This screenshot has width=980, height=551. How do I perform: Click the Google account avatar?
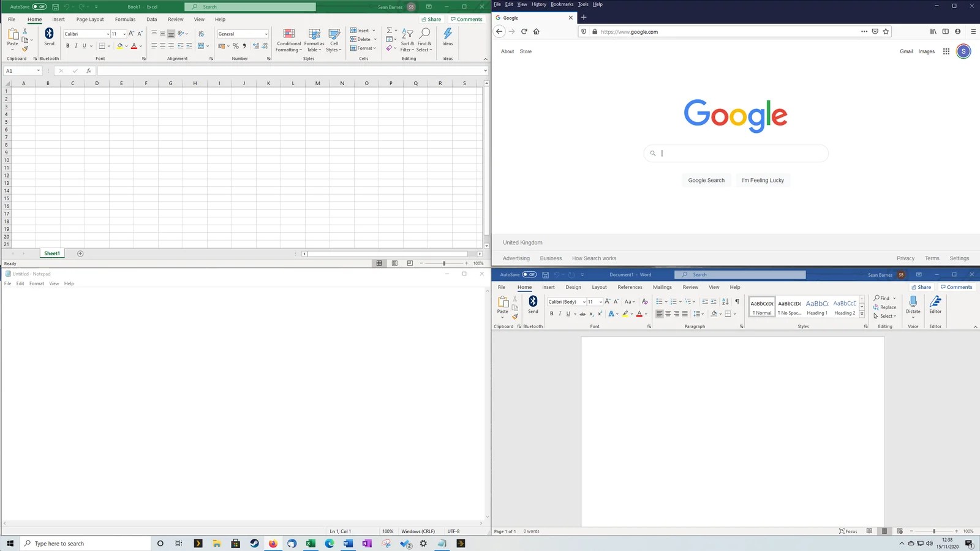pyautogui.click(x=963, y=51)
